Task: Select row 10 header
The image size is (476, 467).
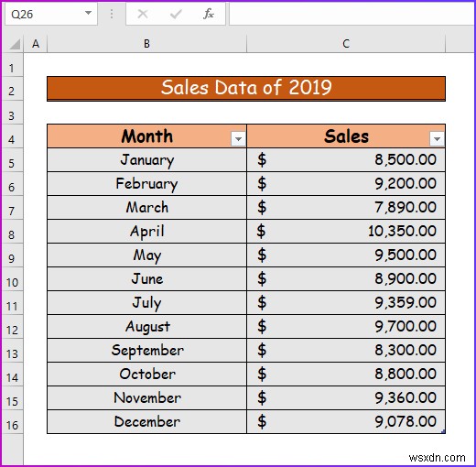Action: click(x=12, y=279)
